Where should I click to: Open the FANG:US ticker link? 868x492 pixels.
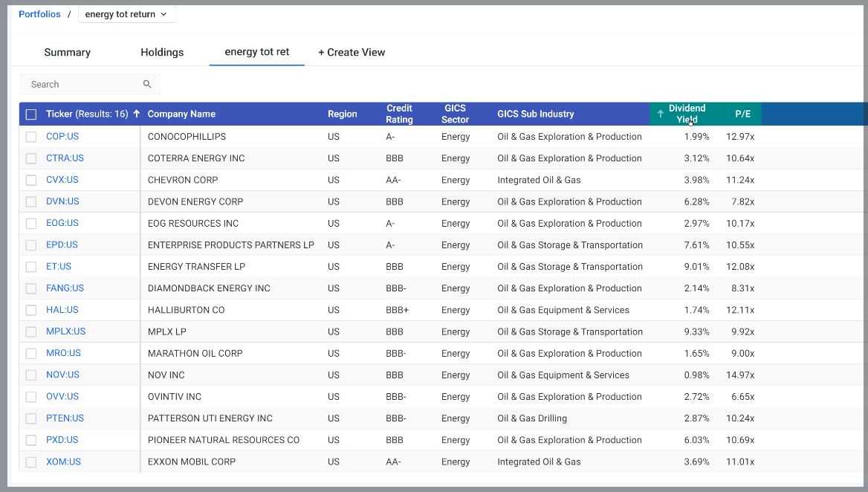65,288
